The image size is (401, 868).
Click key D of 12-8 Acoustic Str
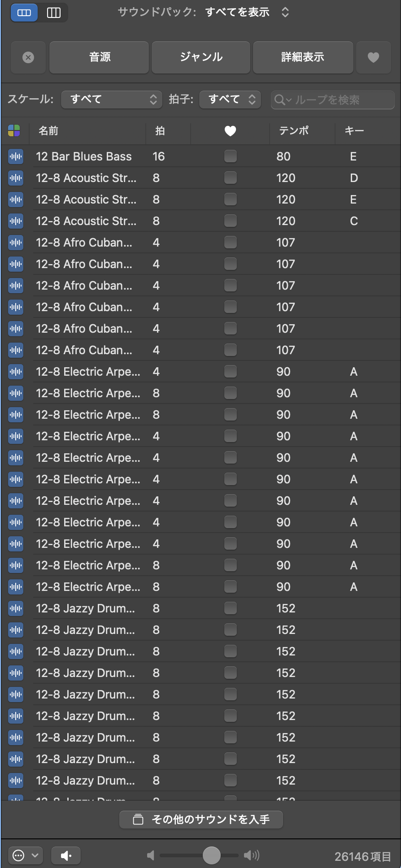[354, 178]
